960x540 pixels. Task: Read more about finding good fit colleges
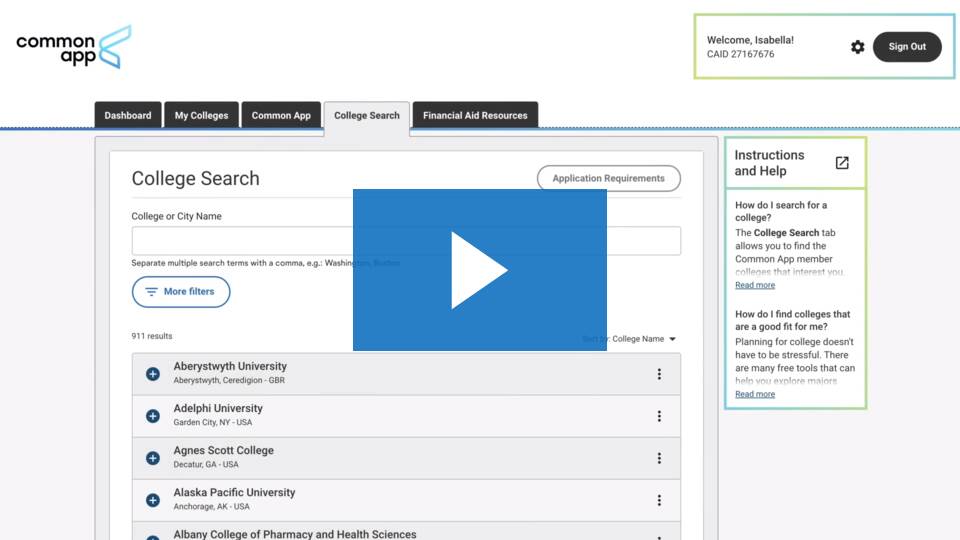(x=755, y=394)
